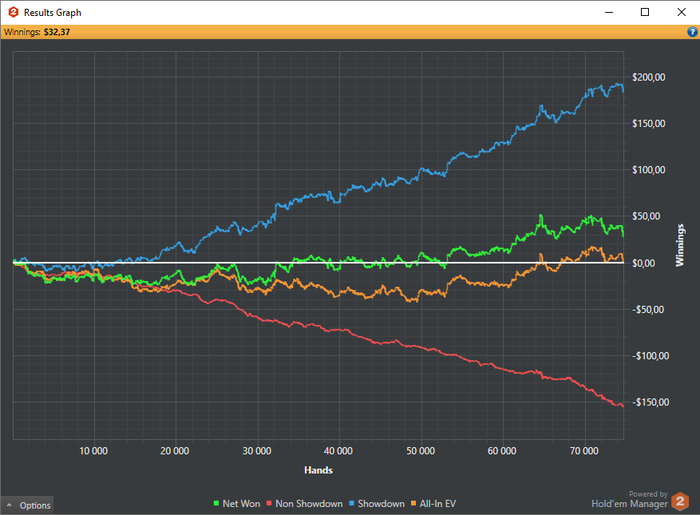The width and height of the screenshot is (700, 515).
Task: Click the 20 000 hands axis label
Action: point(175,451)
